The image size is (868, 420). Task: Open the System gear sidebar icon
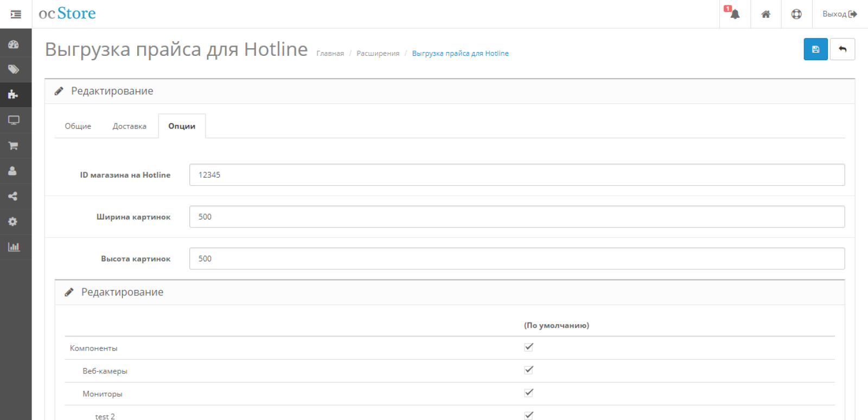14,222
